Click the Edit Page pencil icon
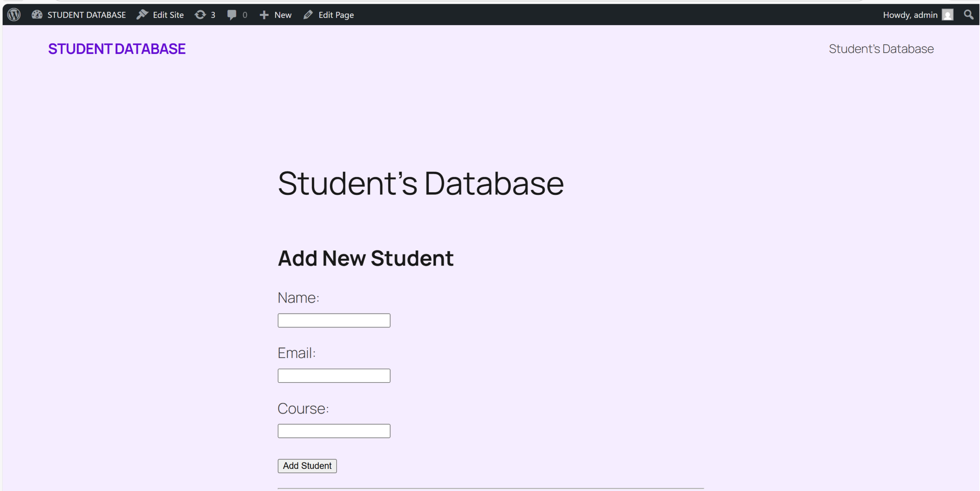Image resolution: width=980 pixels, height=491 pixels. pos(308,15)
